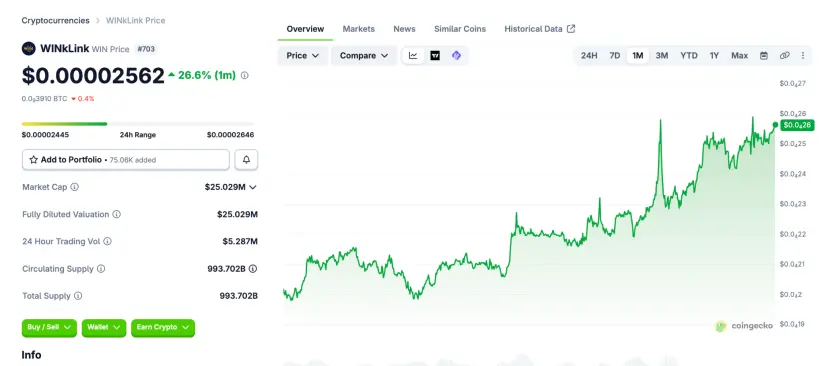
Task: Add WINkLink to Portfolio
Action: coord(126,159)
